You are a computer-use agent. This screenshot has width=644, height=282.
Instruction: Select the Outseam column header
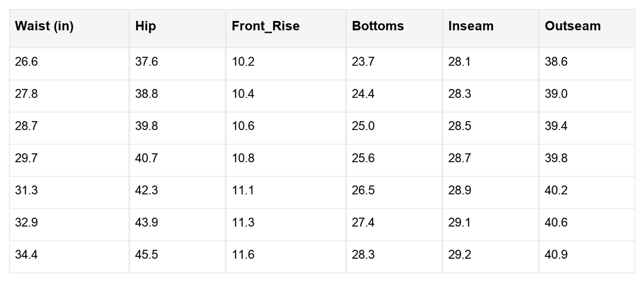[572, 26]
